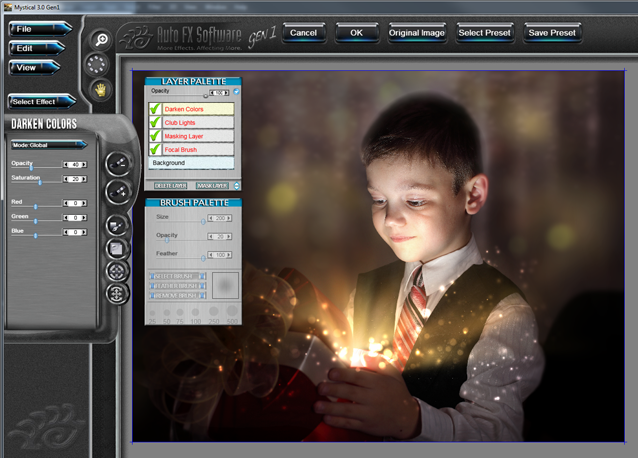Screen dimensions: 638x458
Task: Decrease Layer Palette opacity stepper value
Action: coord(212,93)
